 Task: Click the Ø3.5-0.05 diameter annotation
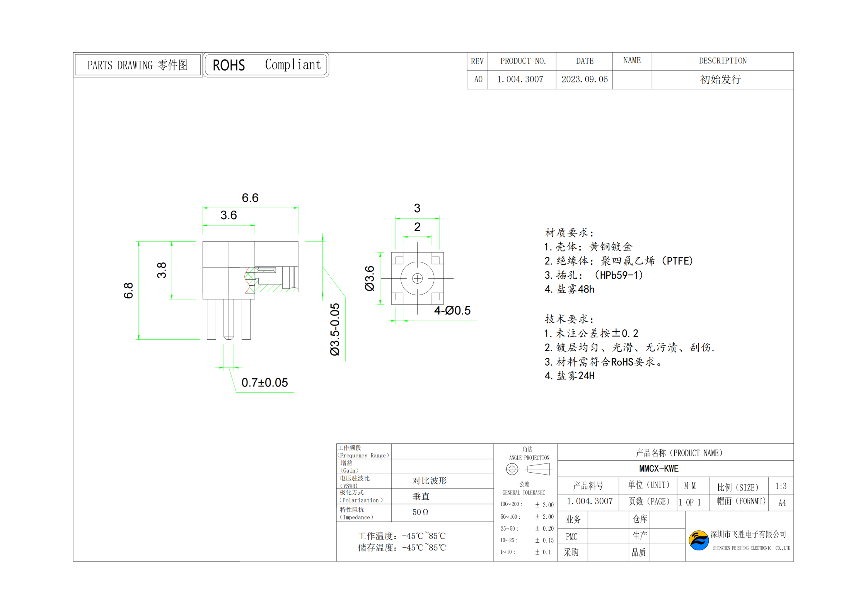coord(335,329)
